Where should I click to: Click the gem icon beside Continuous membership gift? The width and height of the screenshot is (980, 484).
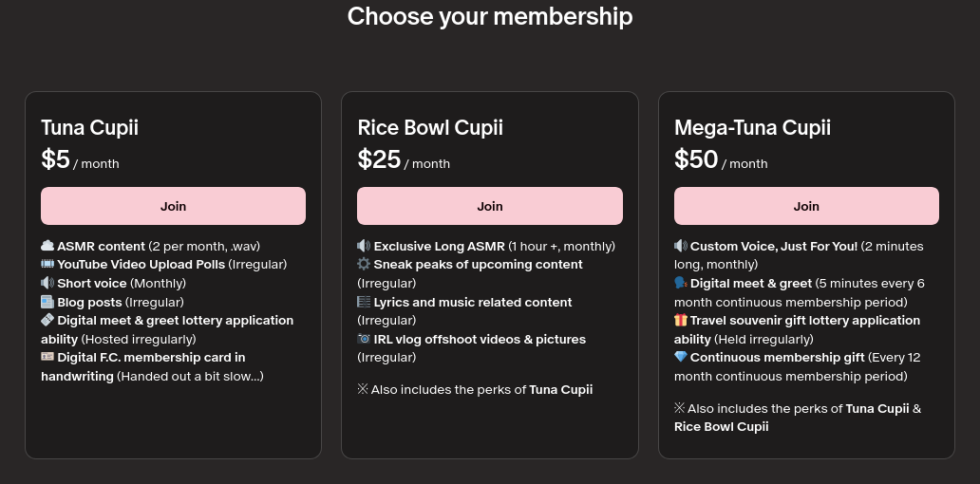[681, 358]
